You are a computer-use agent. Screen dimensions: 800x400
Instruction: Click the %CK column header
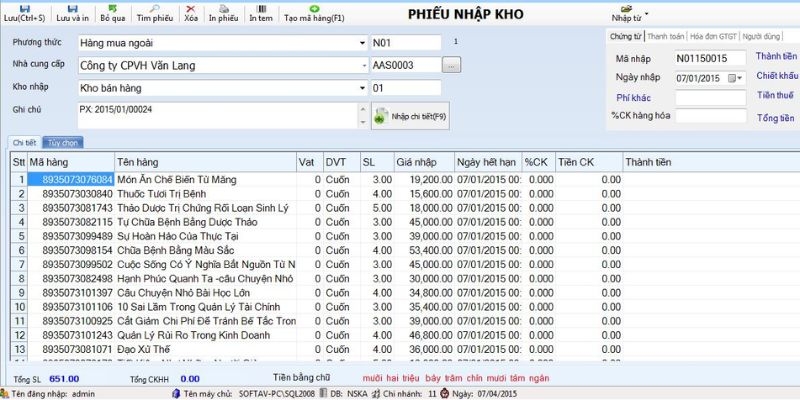point(539,162)
